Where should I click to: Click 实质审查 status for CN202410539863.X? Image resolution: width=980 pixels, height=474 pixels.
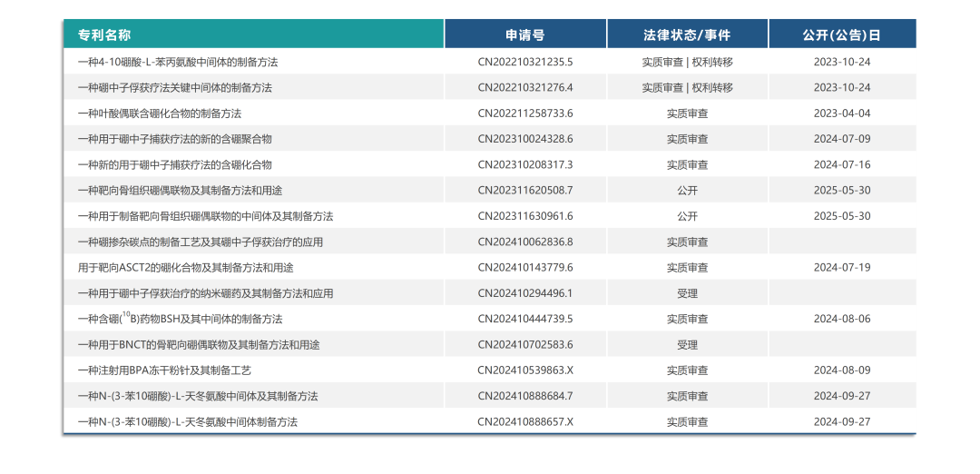688,370
